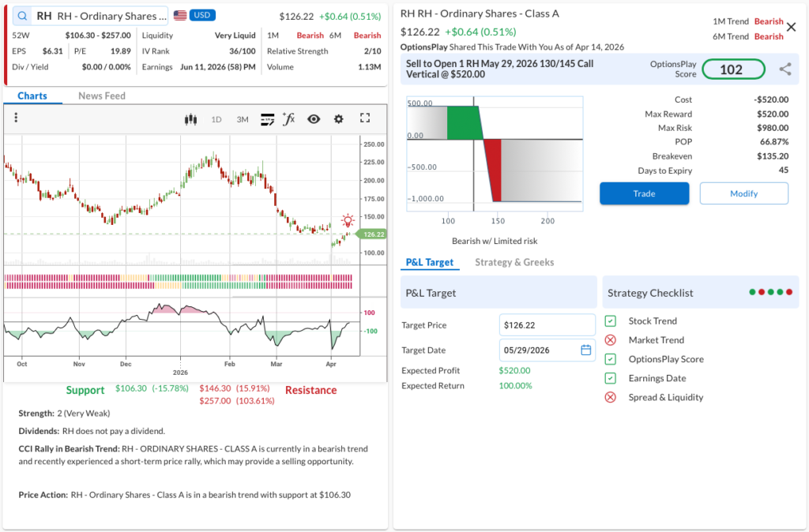Click the blue Trade button
Screen dimensions: 809x532
[645, 193]
